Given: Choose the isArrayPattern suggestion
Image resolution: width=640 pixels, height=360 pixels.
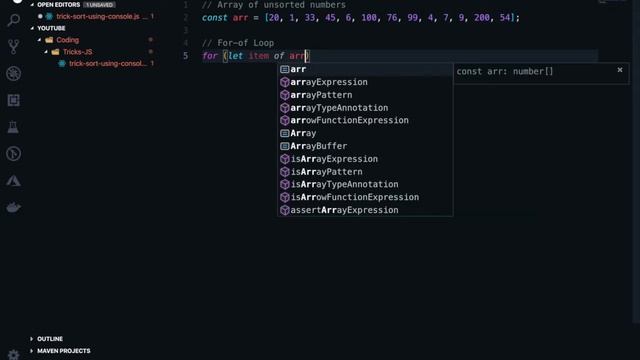Looking at the screenshot, I should click(365, 172).
